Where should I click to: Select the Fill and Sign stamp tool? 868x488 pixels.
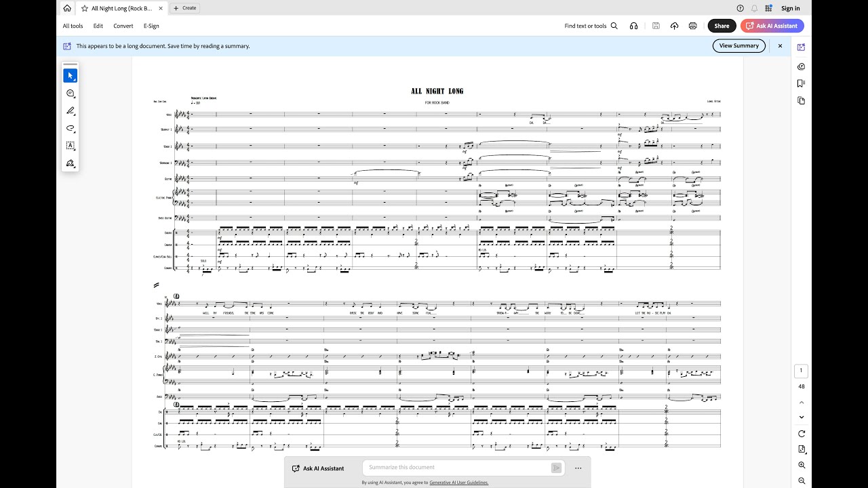pos(70,163)
